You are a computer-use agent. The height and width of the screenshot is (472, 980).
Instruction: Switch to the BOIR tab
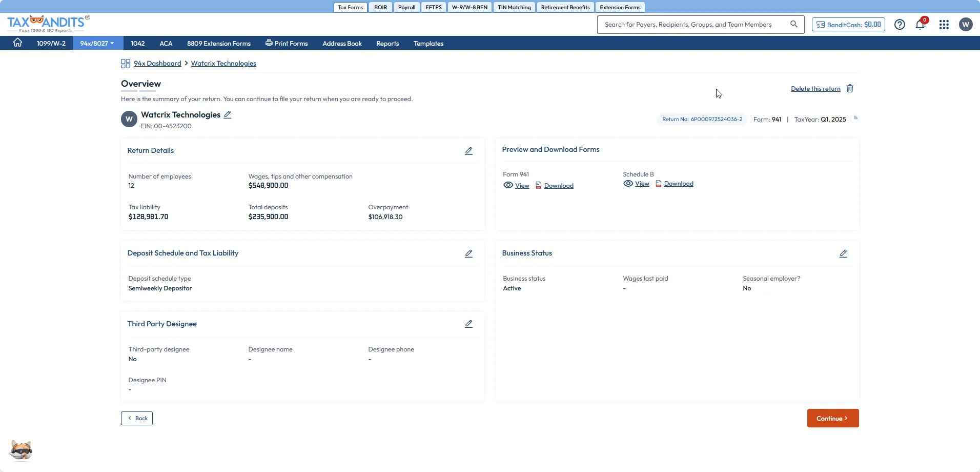click(x=381, y=7)
